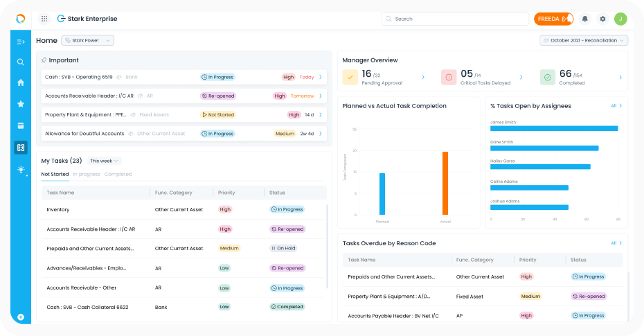View All for Tasks Overdue by Reason Code

616,243
